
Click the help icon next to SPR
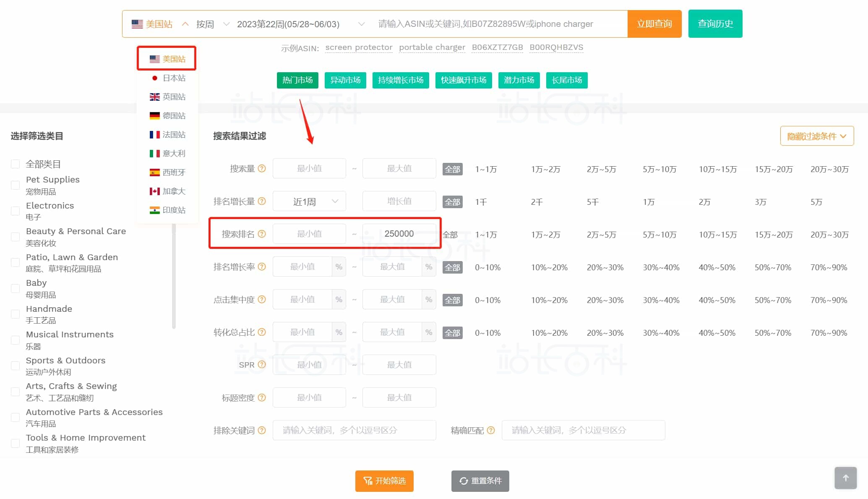[262, 364]
